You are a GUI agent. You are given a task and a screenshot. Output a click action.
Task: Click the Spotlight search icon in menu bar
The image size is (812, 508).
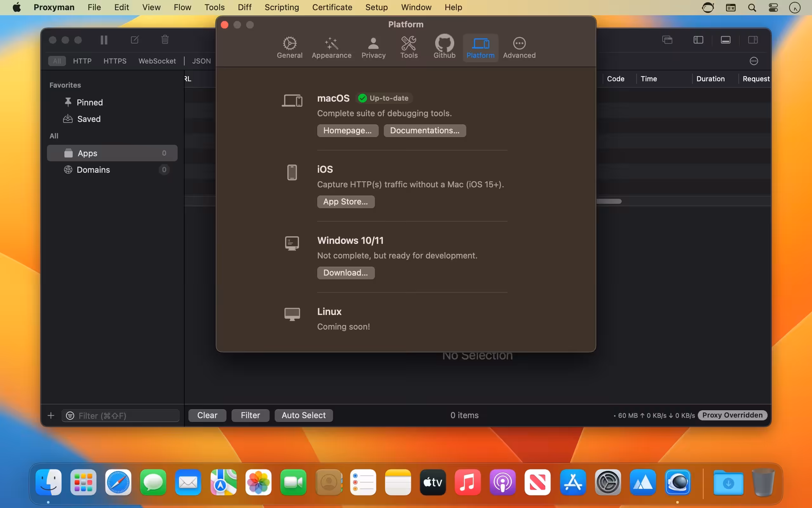pos(752,7)
